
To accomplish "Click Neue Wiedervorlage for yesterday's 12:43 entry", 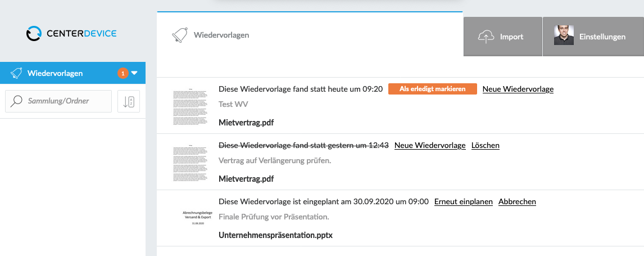I will (430, 145).
